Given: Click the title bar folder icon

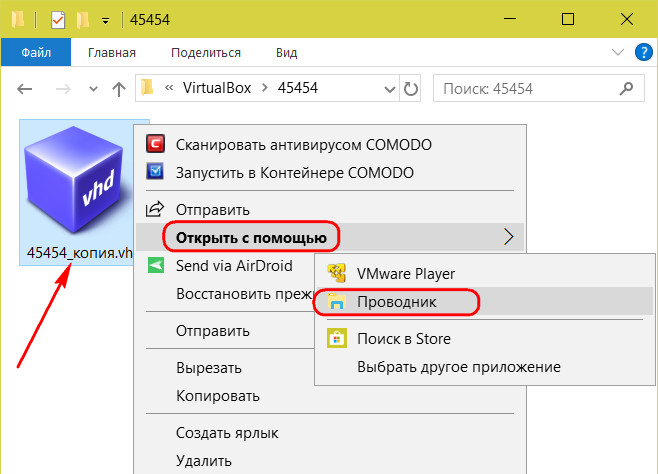Looking at the screenshot, I should click(18, 20).
